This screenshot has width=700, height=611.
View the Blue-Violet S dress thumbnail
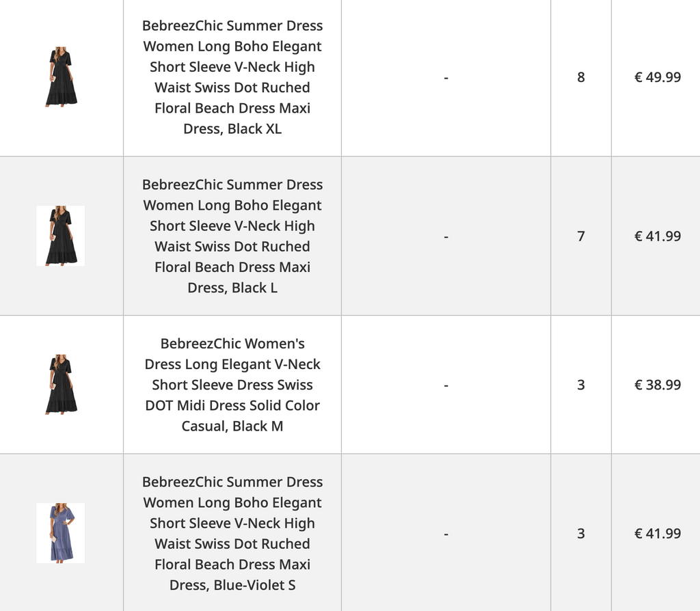pos(61,533)
